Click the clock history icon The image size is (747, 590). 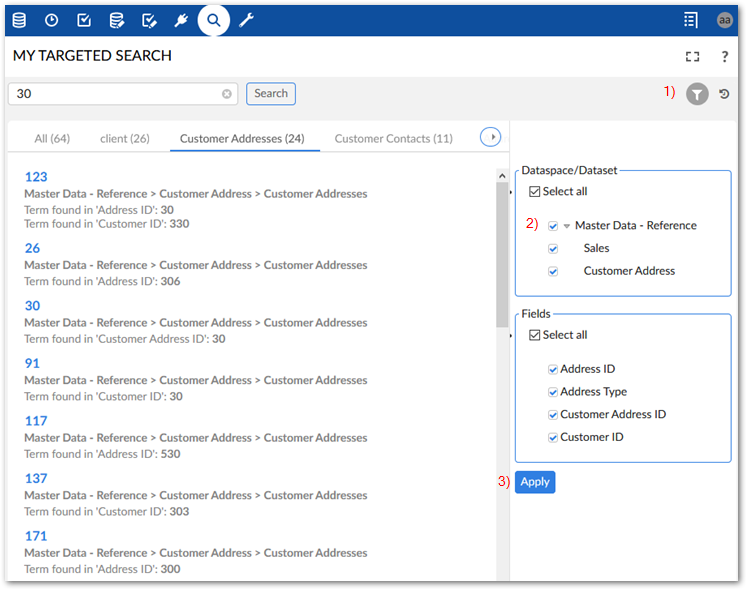tap(51, 20)
